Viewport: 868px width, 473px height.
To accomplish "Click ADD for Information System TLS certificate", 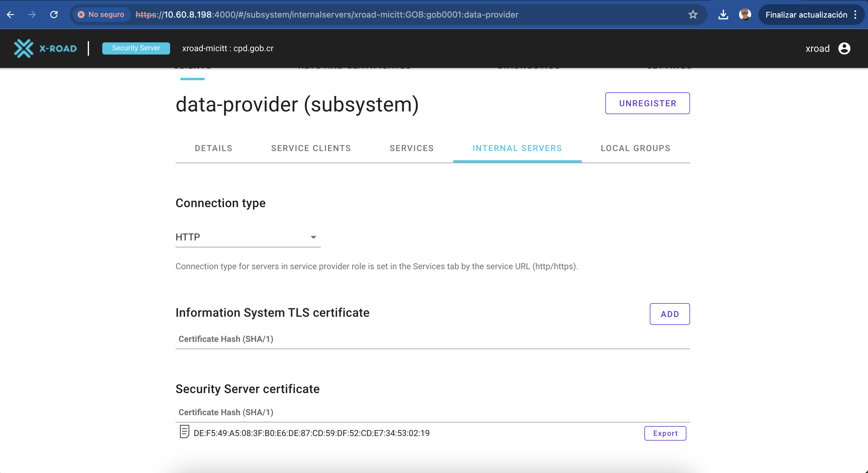I will (669, 314).
